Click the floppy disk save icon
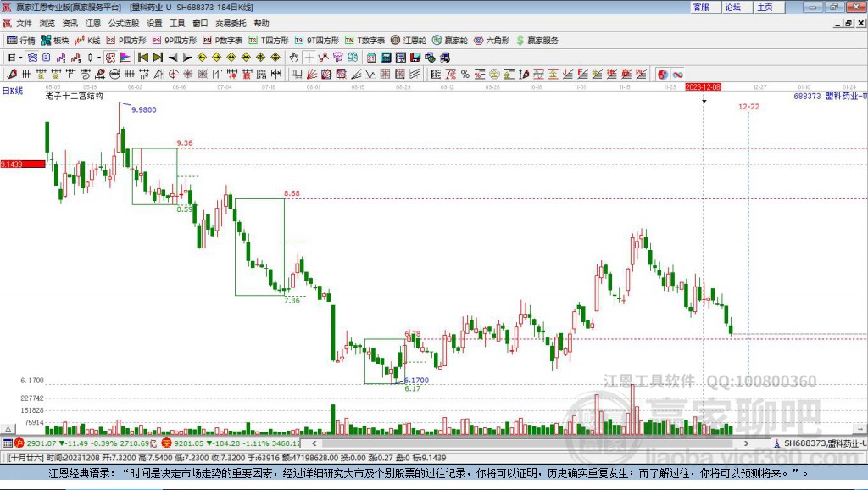 [x=415, y=58]
